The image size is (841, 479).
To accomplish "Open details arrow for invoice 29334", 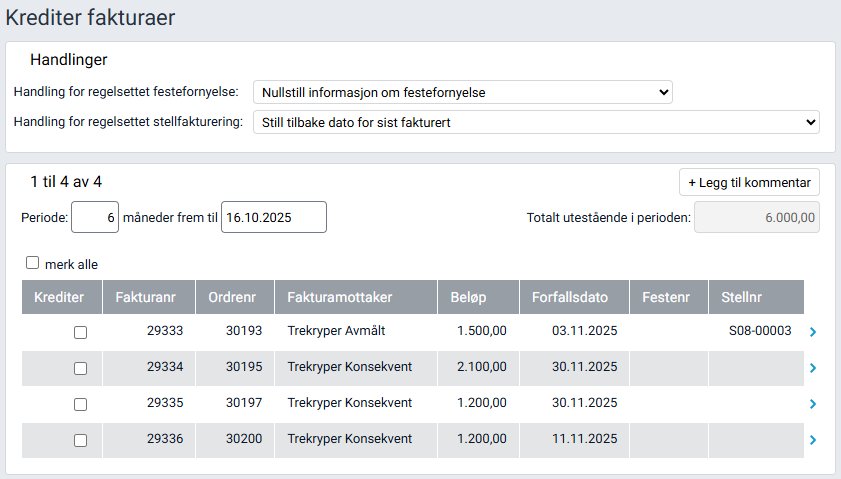I will click(813, 368).
